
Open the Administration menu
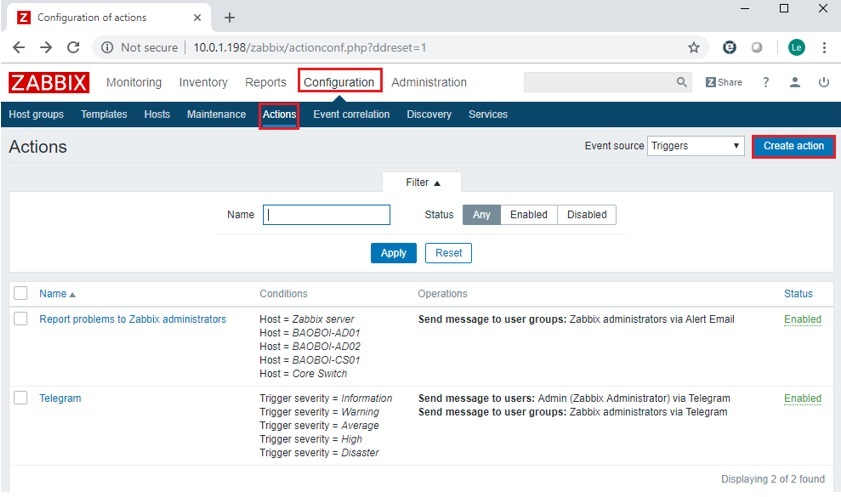tap(428, 82)
